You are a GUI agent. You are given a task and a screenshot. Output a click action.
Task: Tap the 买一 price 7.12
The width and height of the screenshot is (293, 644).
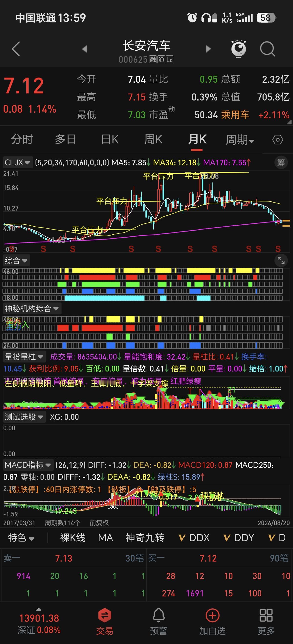208,558
